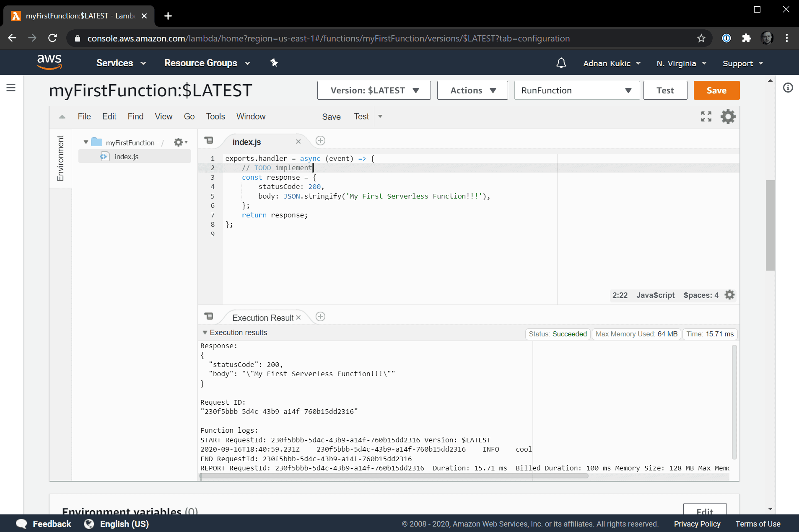This screenshot has width=799, height=532.
Task: Open status bar settings gear
Action: pos(729,295)
